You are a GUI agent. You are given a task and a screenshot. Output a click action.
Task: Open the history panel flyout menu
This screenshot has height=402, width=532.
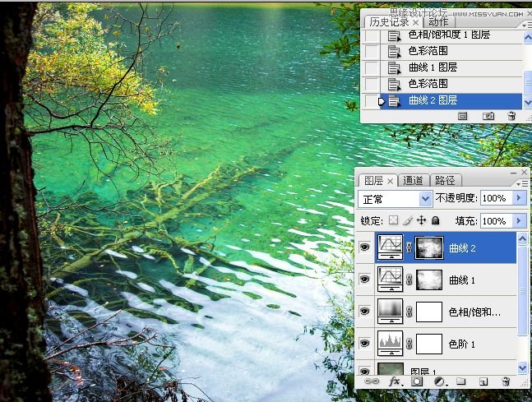[527, 25]
